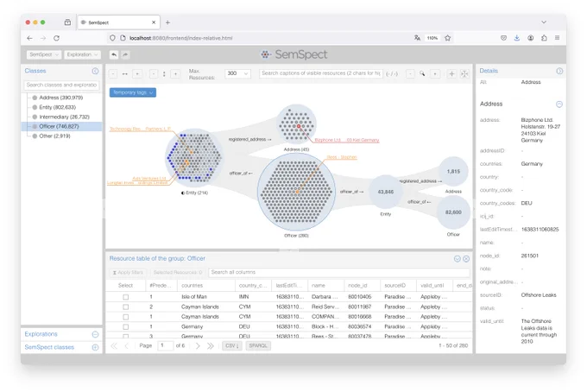Navigate back in the browser
This screenshot has width=587, height=392.
pos(29,38)
